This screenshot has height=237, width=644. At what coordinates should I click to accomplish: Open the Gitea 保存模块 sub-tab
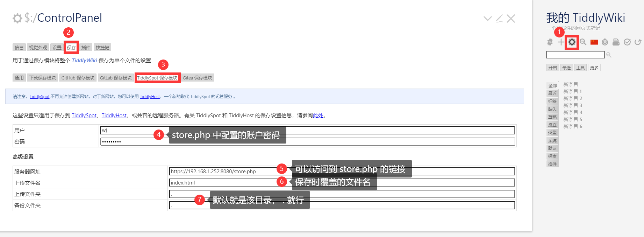coord(198,78)
